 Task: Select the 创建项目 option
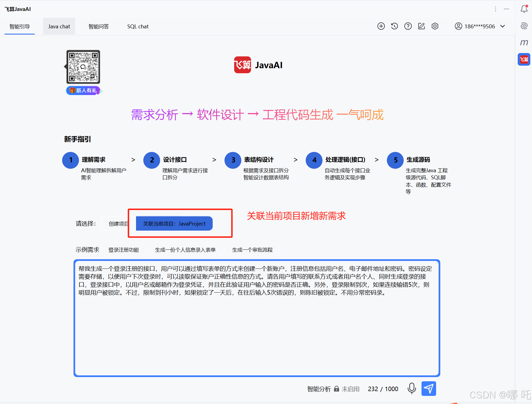point(118,224)
